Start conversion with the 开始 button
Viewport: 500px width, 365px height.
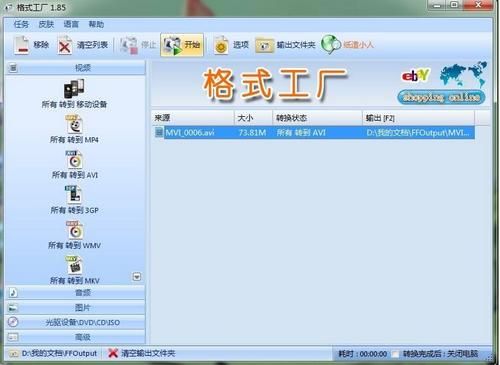pyautogui.click(x=182, y=45)
